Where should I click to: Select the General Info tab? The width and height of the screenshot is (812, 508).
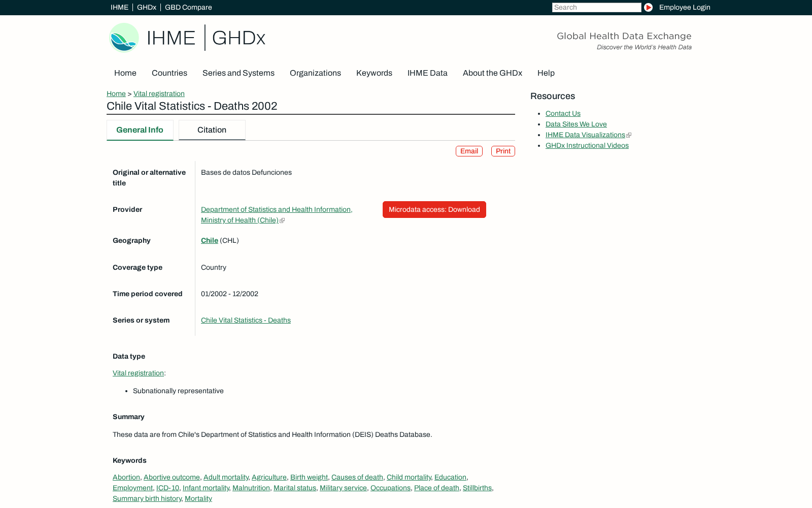click(x=140, y=130)
